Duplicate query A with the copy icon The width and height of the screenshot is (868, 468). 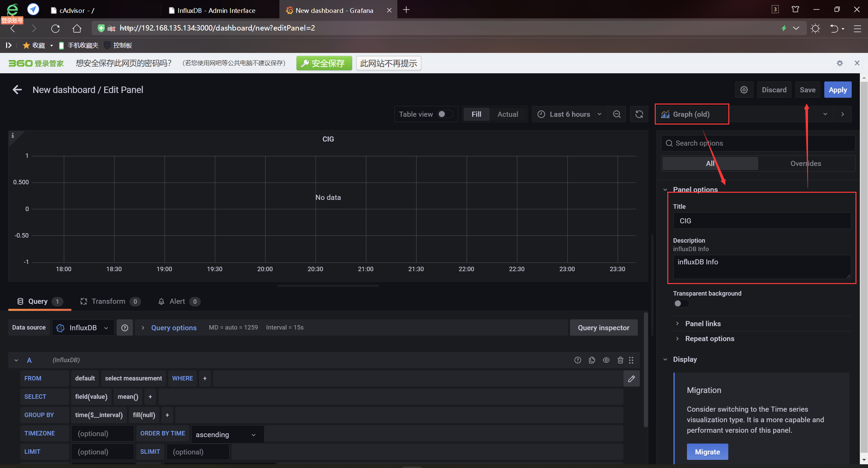(592, 360)
